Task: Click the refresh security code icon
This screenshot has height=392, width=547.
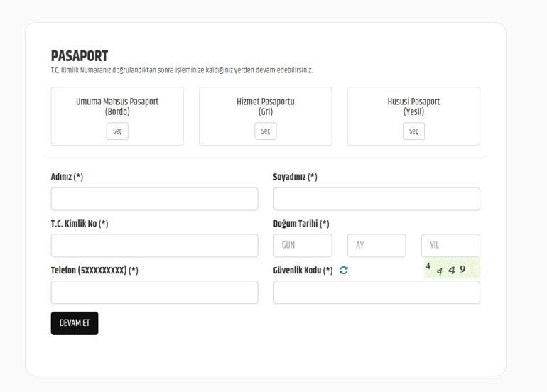Action: [x=344, y=271]
